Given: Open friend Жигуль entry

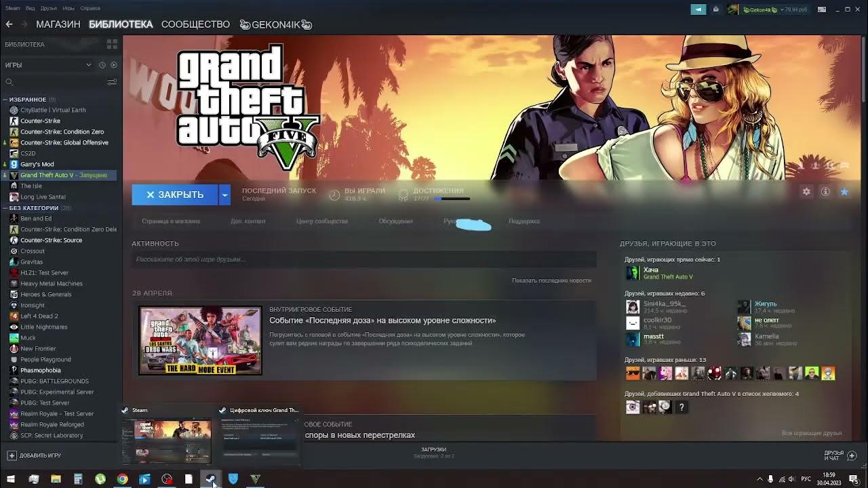Looking at the screenshot, I should pyautogui.click(x=766, y=307).
